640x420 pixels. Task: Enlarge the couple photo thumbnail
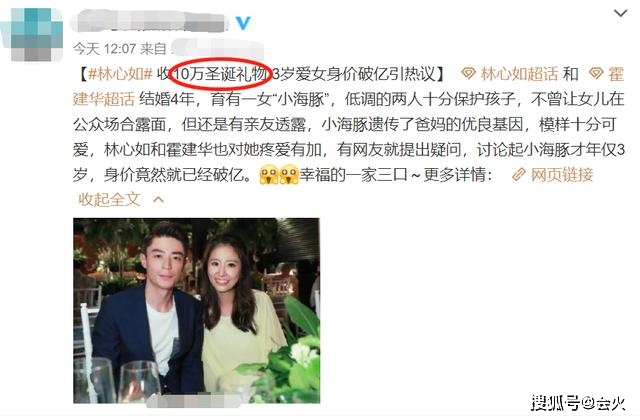pos(196,311)
